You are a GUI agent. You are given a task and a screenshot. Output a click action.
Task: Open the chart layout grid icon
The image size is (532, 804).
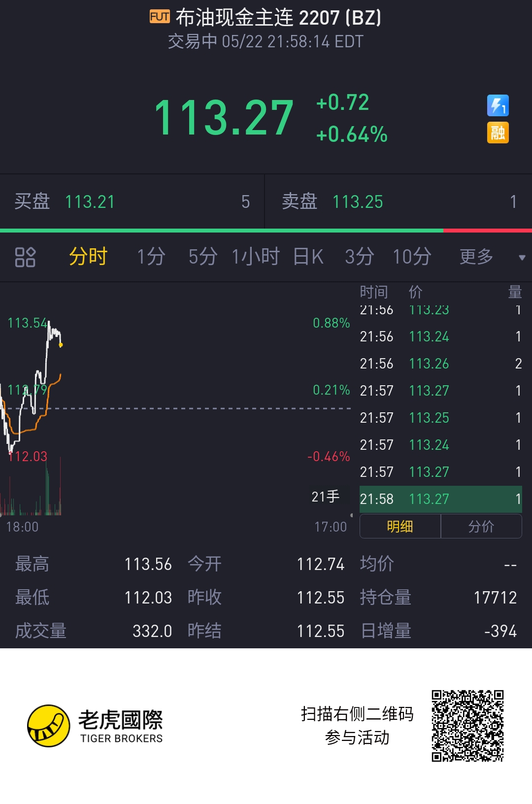[x=25, y=257]
